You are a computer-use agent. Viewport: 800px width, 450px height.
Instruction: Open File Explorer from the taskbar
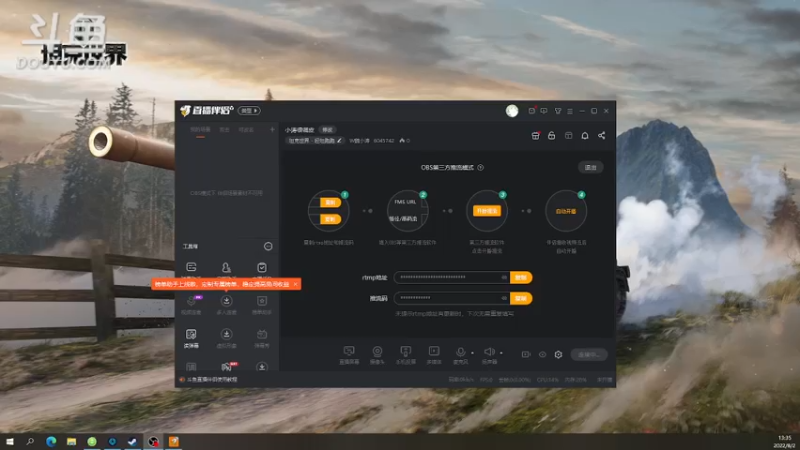point(71,441)
